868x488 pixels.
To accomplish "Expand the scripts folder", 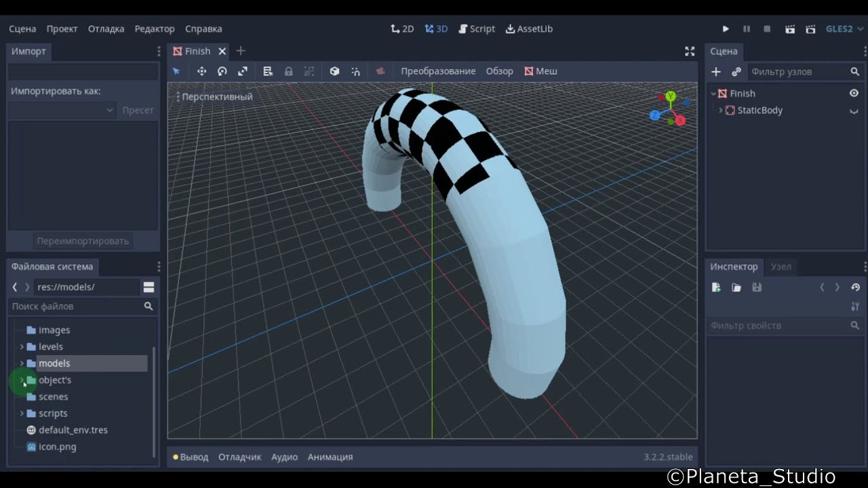I will pos(22,413).
